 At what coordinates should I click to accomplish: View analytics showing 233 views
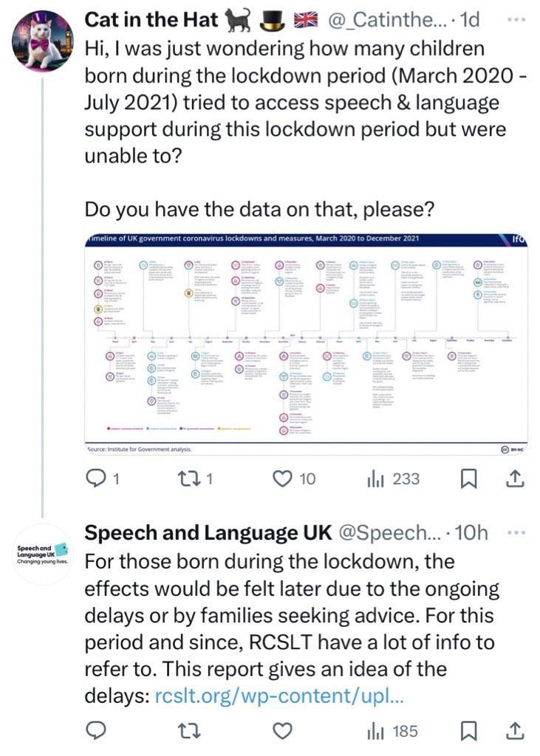pyautogui.click(x=375, y=478)
